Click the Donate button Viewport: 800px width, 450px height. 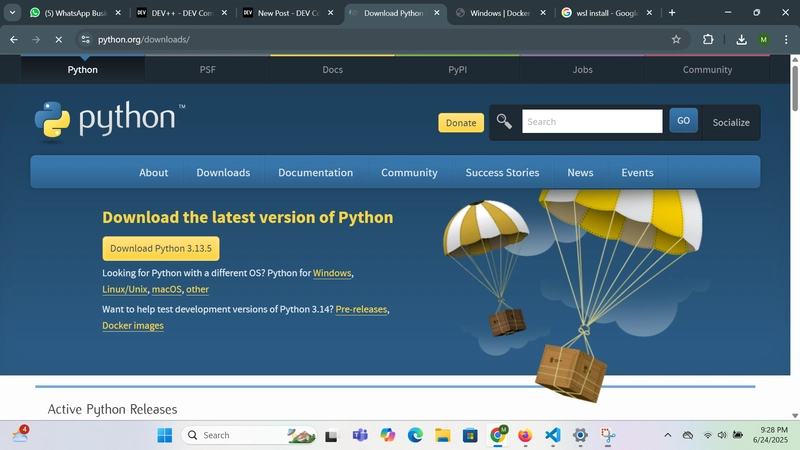tap(461, 123)
